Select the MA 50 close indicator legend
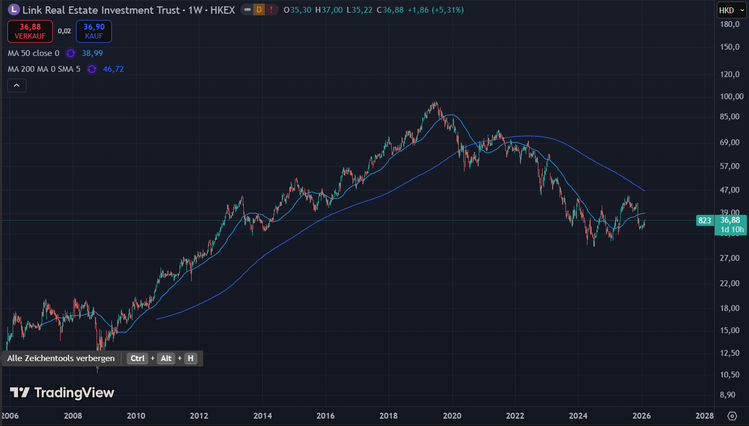Image resolution: width=749 pixels, height=426 pixels. tap(33, 52)
